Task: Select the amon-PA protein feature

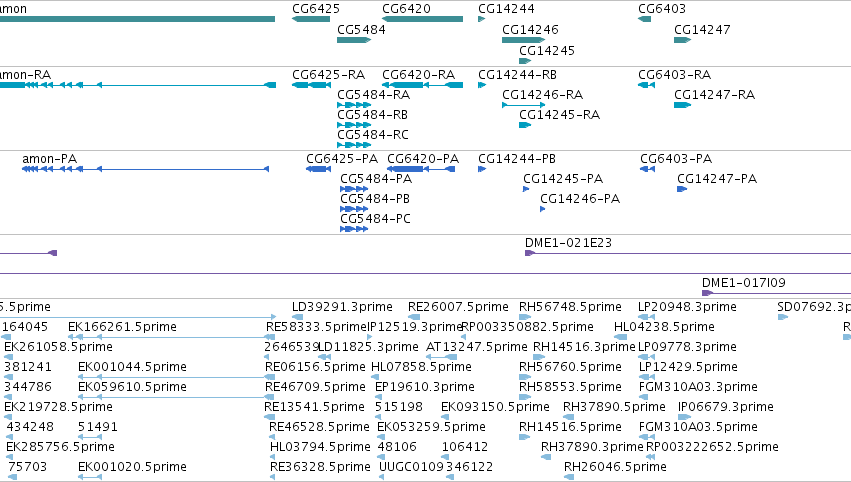Action: click(x=145, y=169)
